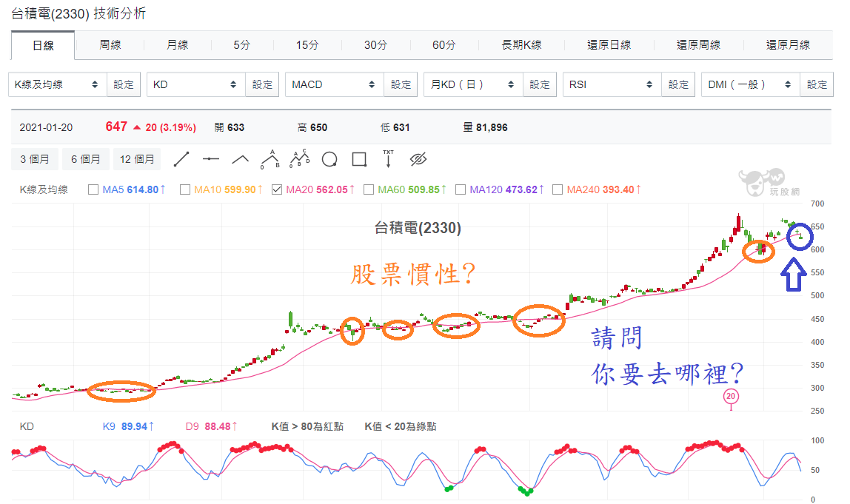This screenshot has height=504, width=850.
Task: Switch to the 5分 tab
Action: [242, 45]
